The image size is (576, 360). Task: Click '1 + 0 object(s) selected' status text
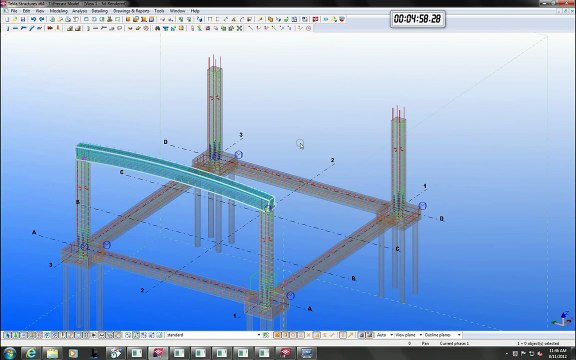pyautogui.click(x=538, y=343)
